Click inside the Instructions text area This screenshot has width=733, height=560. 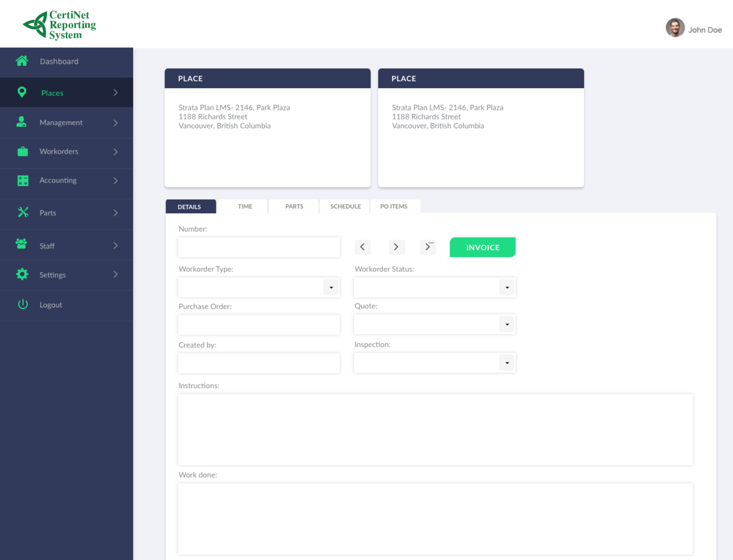coord(435,429)
